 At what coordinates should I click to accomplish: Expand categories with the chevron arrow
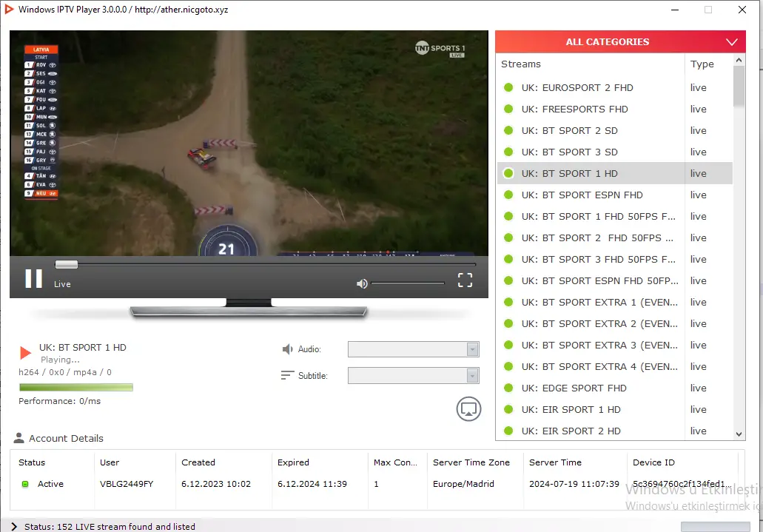coord(732,42)
